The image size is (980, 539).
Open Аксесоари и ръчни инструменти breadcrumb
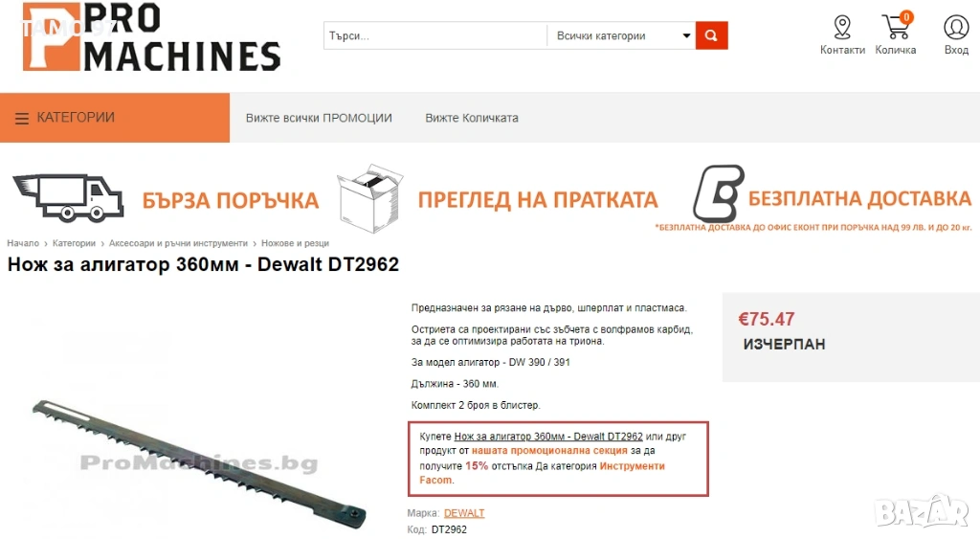tap(178, 243)
